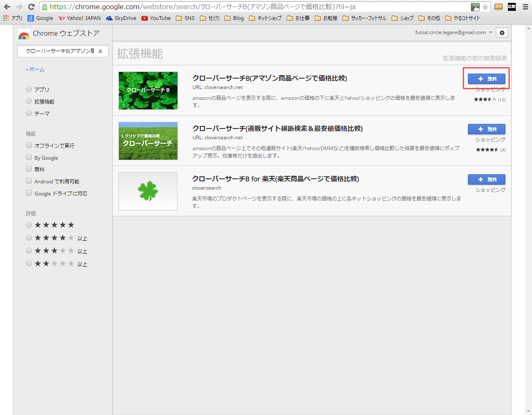Check By Google checkbox
The width and height of the screenshot is (532, 415).
(29, 157)
